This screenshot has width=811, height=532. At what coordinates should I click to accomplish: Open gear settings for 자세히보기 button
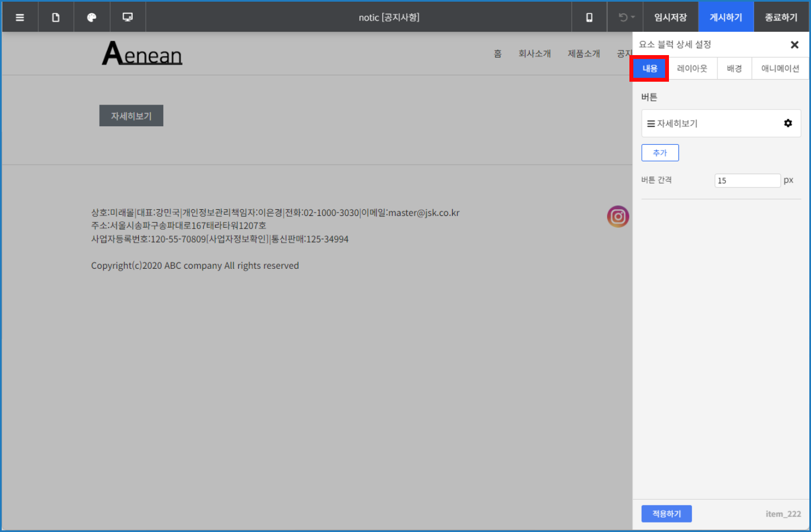point(788,123)
